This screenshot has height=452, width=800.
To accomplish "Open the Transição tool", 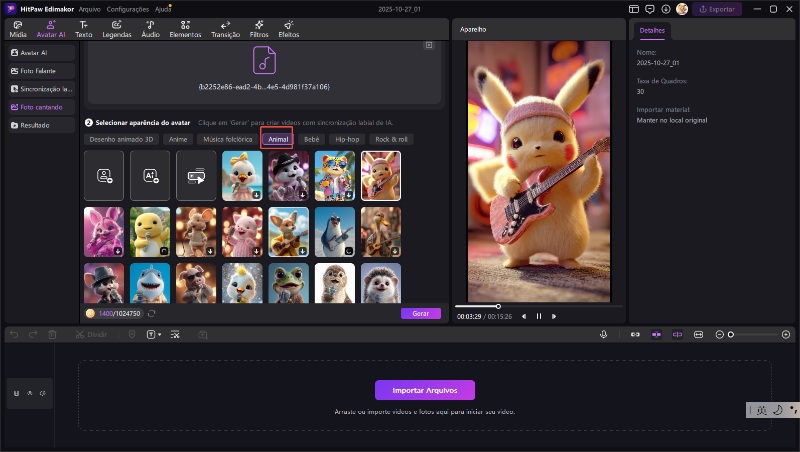I will click(x=226, y=29).
